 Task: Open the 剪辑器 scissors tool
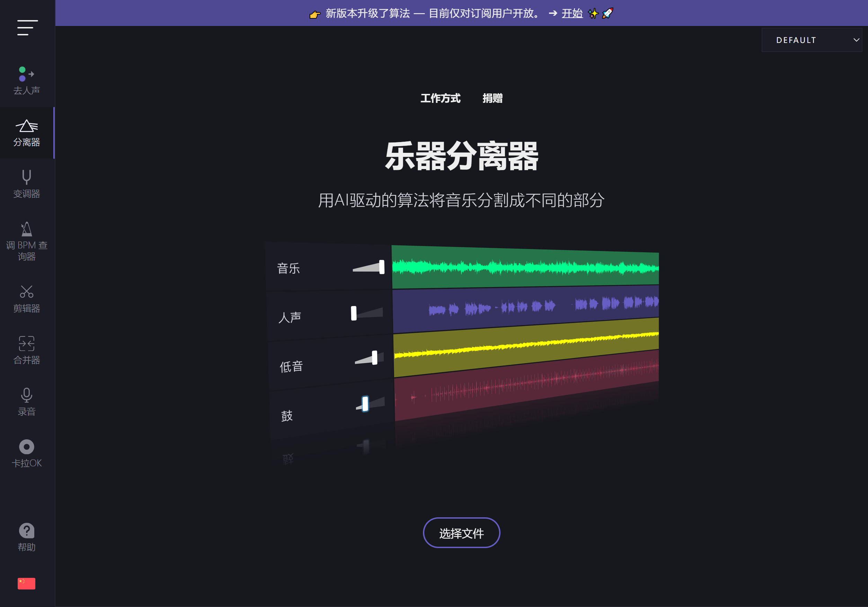coord(27,299)
